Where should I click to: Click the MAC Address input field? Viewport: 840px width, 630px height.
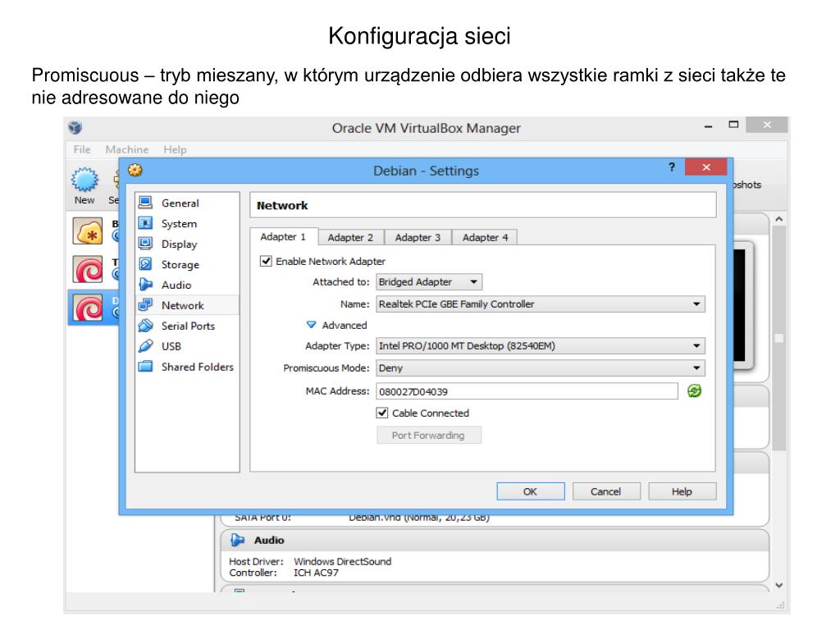[527, 391]
